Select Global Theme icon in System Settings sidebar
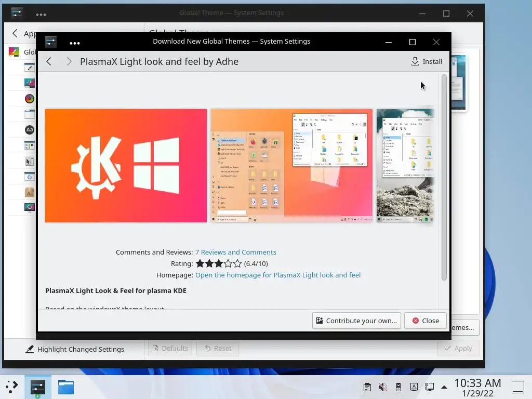 [14, 52]
